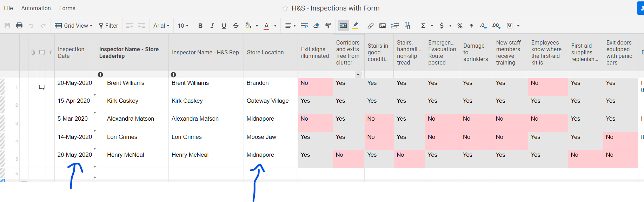The height and width of the screenshot is (202, 644).
Task: Toggle bold formatting
Action: [x=200, y=26]
